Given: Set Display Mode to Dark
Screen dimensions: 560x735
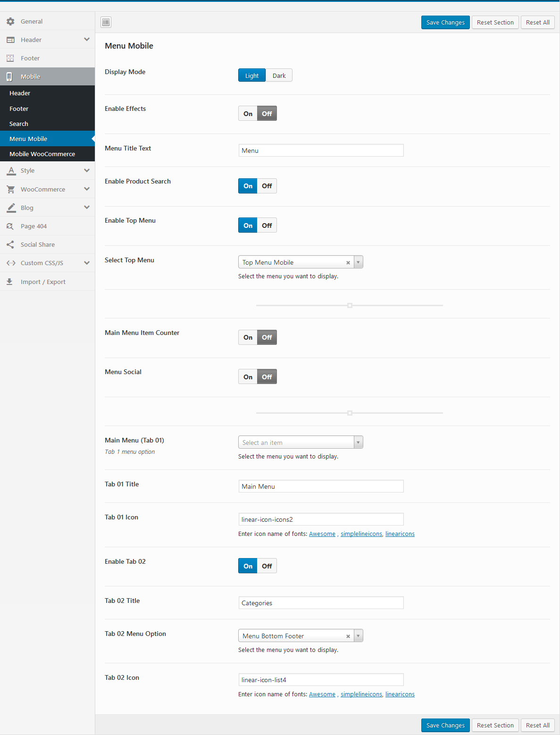Looking at the screenshot, I should 279,75.
